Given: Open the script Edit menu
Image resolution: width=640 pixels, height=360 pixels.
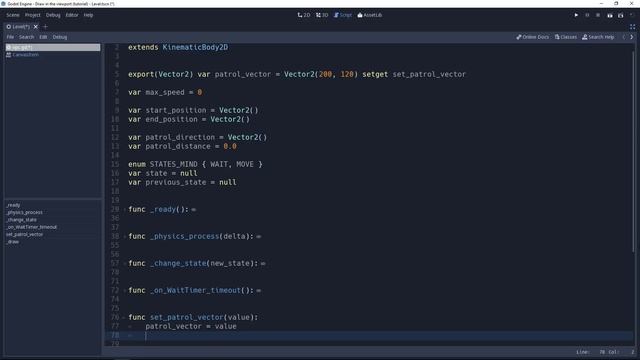Looking at the screenshot, I should tap(43, 37).
